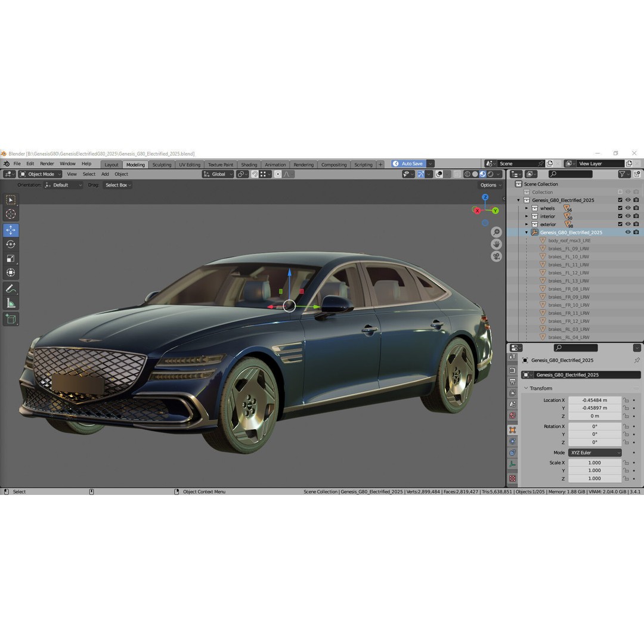Open the Output properties tab
Screen dimensions: 644x644
pyautogui.click(x=513, y=382)
